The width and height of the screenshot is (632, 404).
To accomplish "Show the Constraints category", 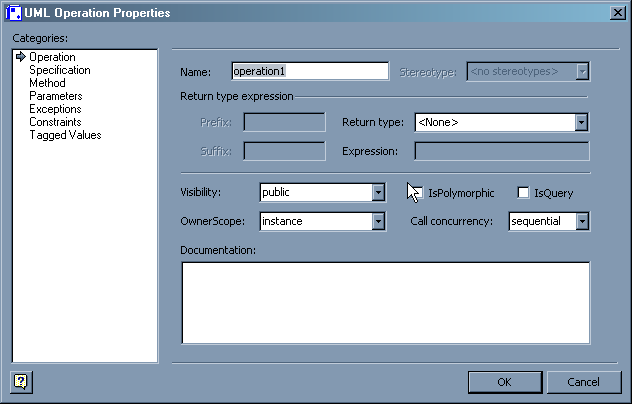I will (55, 122).
